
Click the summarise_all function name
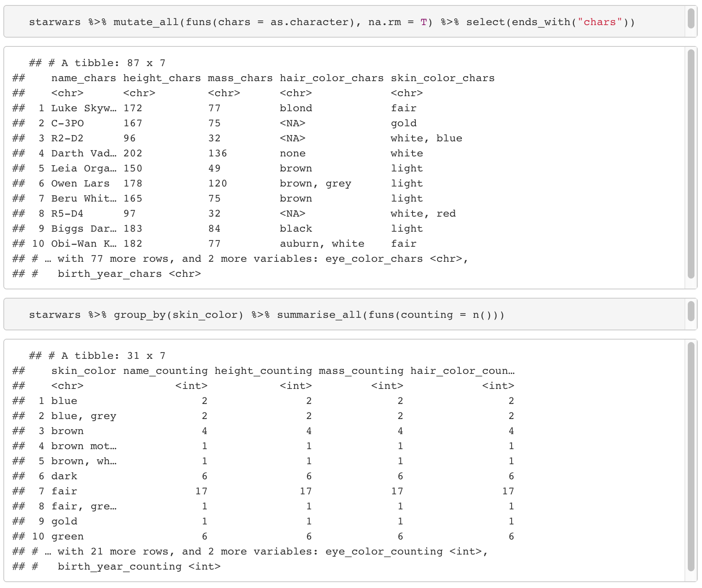click(x=319, y=315)
